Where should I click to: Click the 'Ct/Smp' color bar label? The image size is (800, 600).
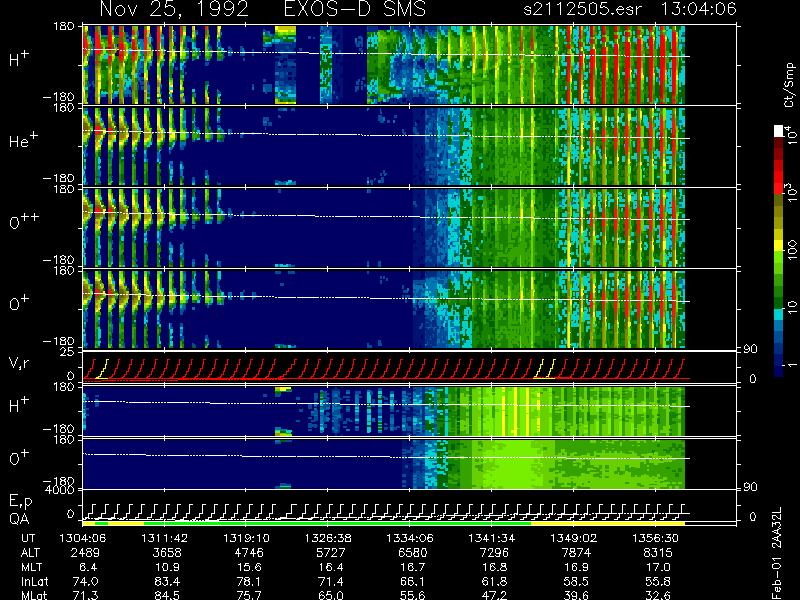(790, 85)
